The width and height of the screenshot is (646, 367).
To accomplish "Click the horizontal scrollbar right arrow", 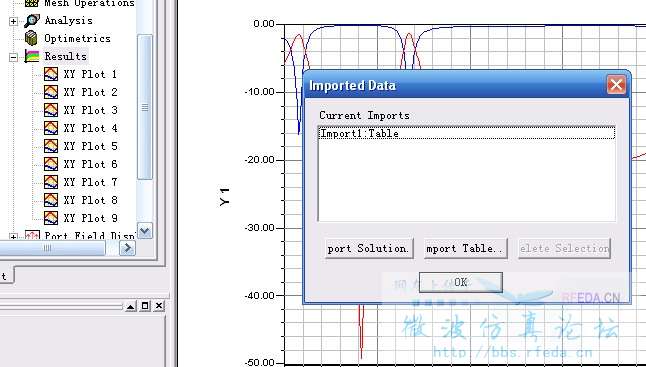I will [127, 248].
